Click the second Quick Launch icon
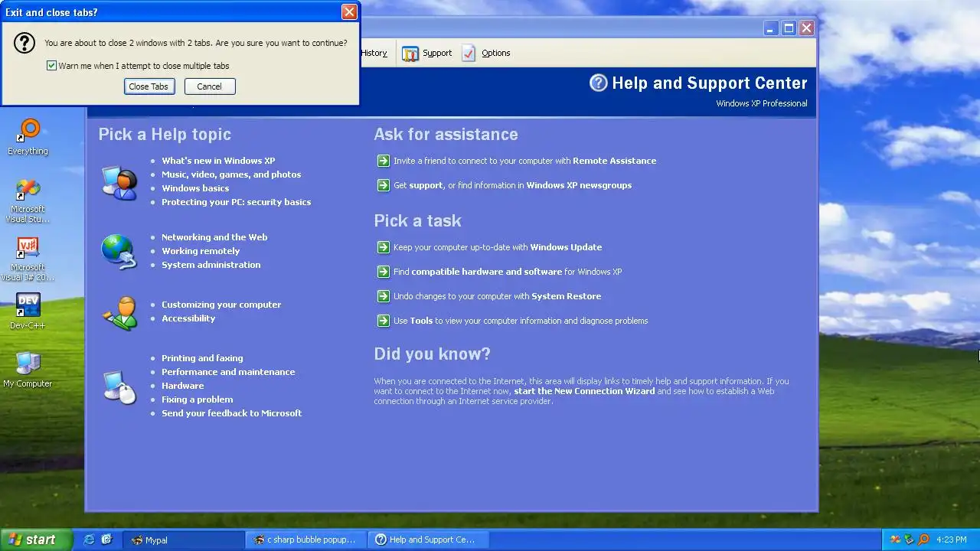The image size is (980, 551). point(106,540)
